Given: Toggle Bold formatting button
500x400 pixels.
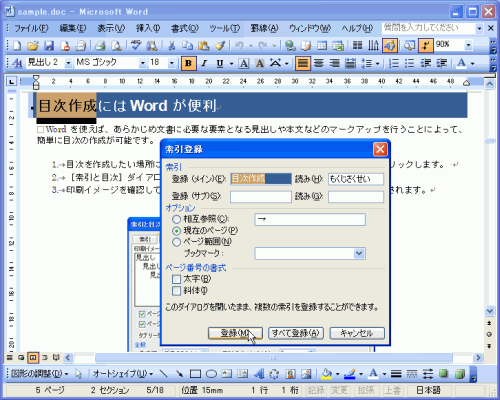Looking at the screenshot, I should (x=188, y=63).
